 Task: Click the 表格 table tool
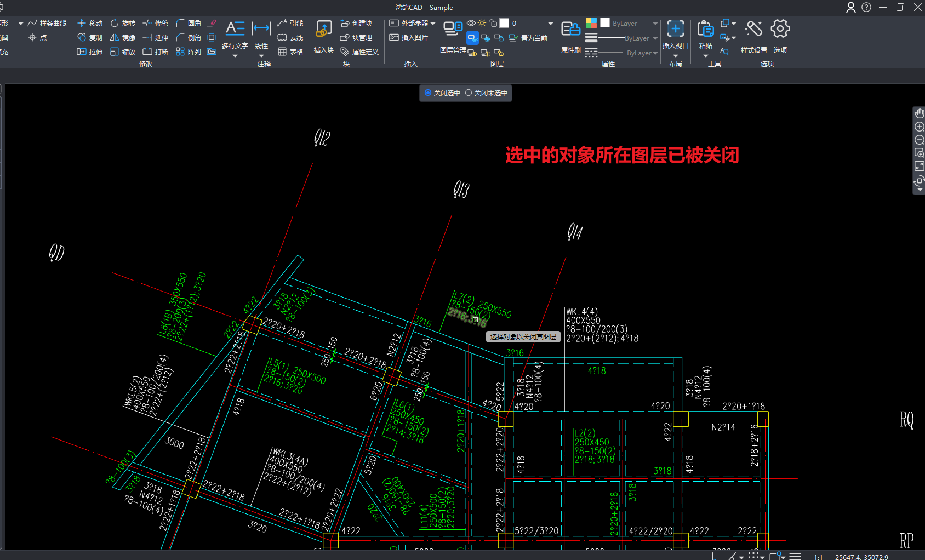[x=290, y=52]
